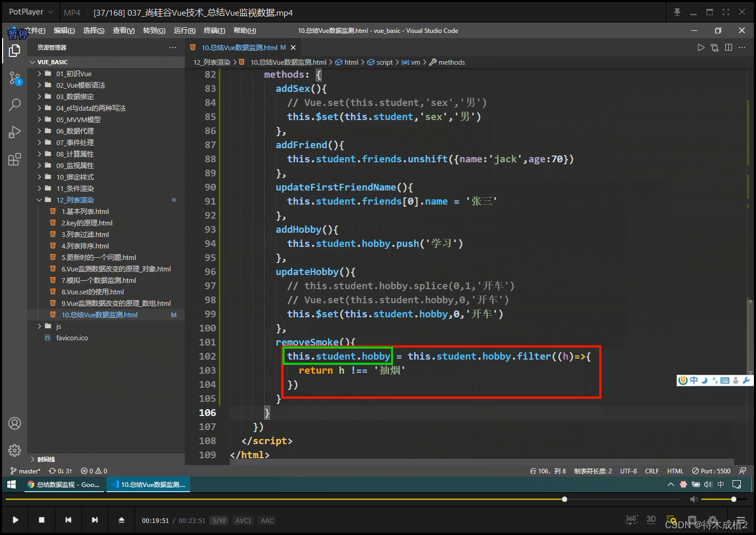Close the 10.总结Vue数据监测.html editor tab
This screenshot has height=535, width=756.
point(293,47)
